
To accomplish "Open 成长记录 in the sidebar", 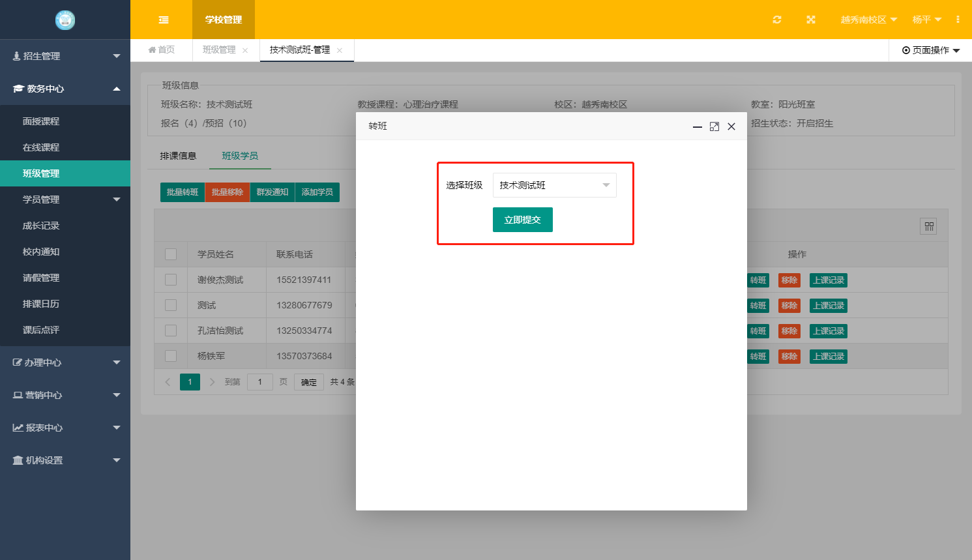I will pyautogui.click(x=65, y=226).
